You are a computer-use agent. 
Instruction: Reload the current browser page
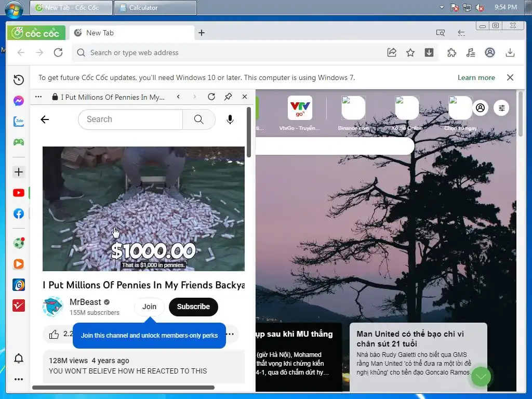click(58, 52)
